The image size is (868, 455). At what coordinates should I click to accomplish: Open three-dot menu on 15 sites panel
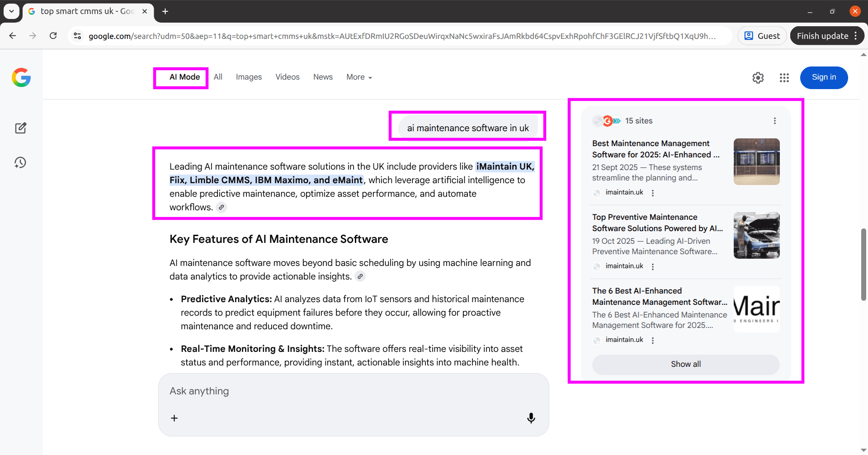[774, 120]
